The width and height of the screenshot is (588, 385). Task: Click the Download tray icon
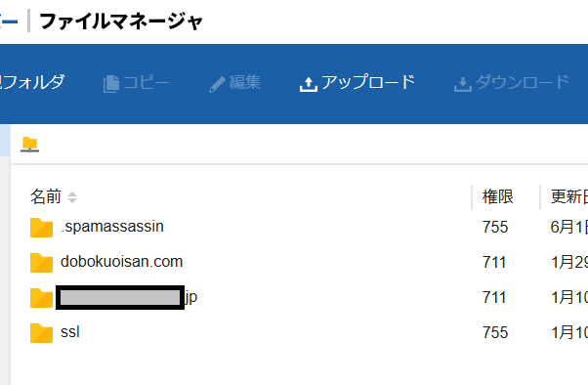[x=463, y=84]
